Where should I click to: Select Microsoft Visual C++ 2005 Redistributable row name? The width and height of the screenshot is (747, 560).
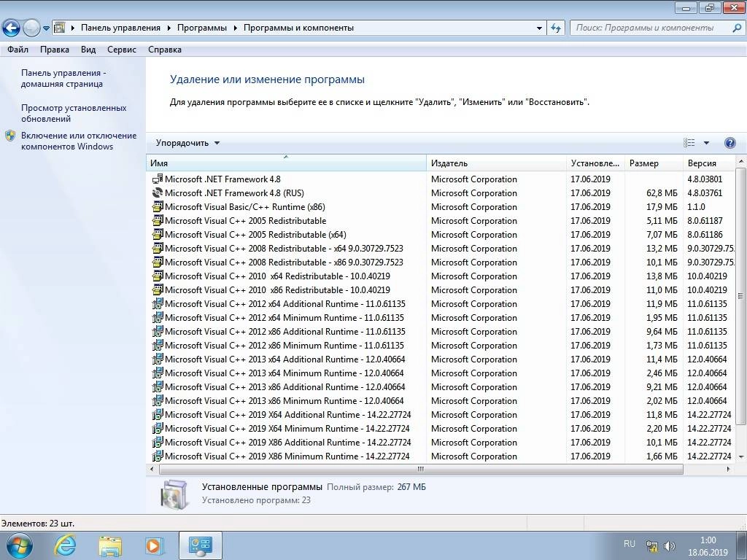tap(245, 220)
